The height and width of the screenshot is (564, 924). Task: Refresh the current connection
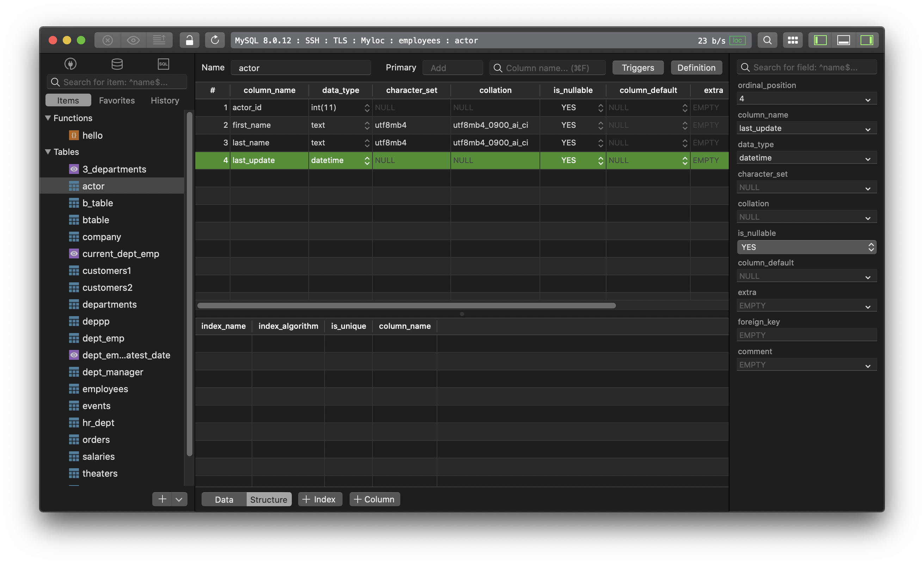pyautogui.click(x=215, y=40)
